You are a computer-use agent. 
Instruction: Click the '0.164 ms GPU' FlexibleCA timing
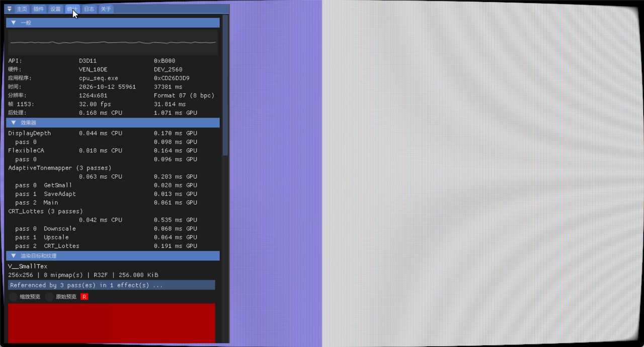tap(176, 151)
